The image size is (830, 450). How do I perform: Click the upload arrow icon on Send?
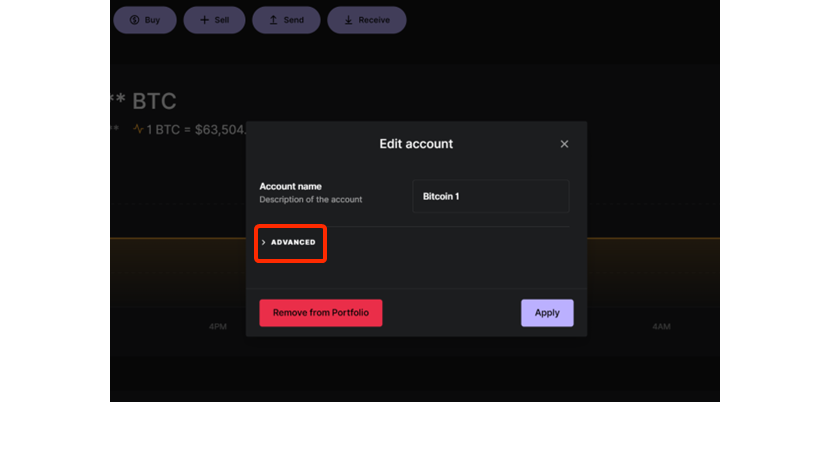[x=273, y=20]
